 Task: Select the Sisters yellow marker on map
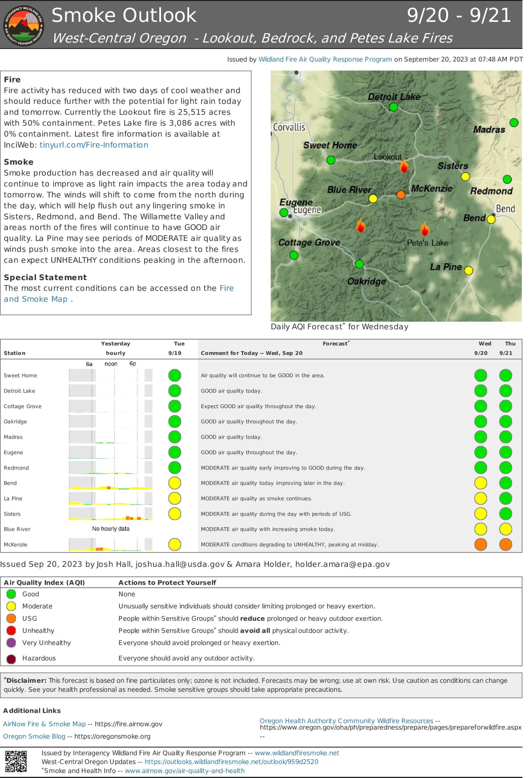click(x=465, y=177)
